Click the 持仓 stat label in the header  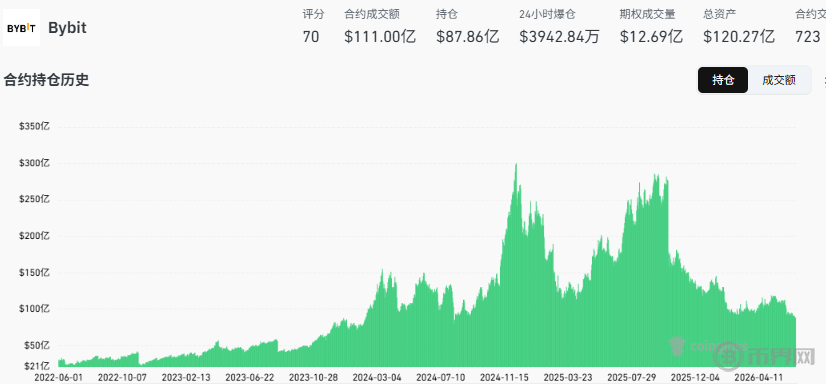pos(447,14)
